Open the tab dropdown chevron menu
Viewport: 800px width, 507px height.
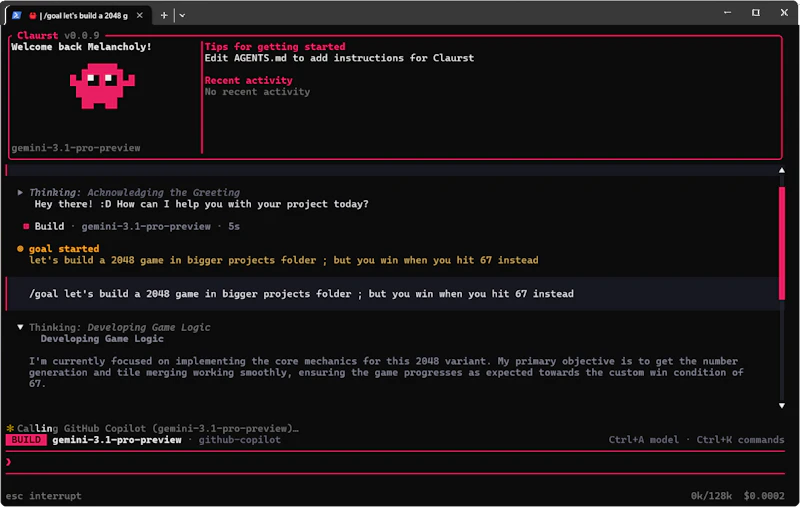coord(182,15)
